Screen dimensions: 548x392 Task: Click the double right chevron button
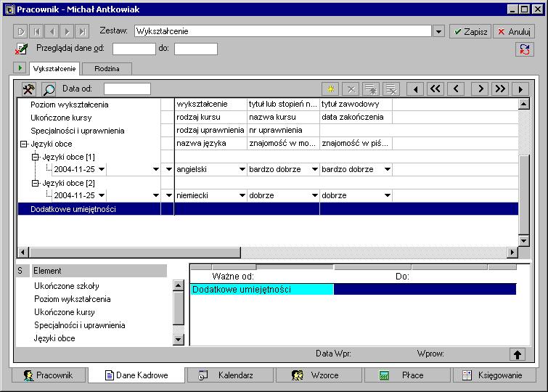500,89
